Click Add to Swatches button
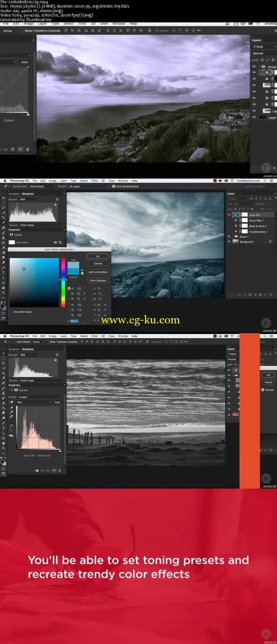 pyautogui.click(x=98, y=272)
